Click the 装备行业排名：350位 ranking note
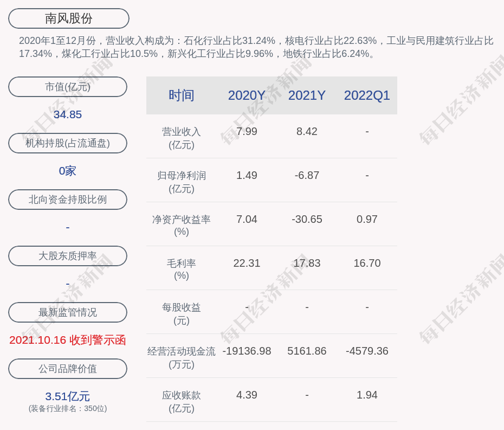 pos(68,408)
